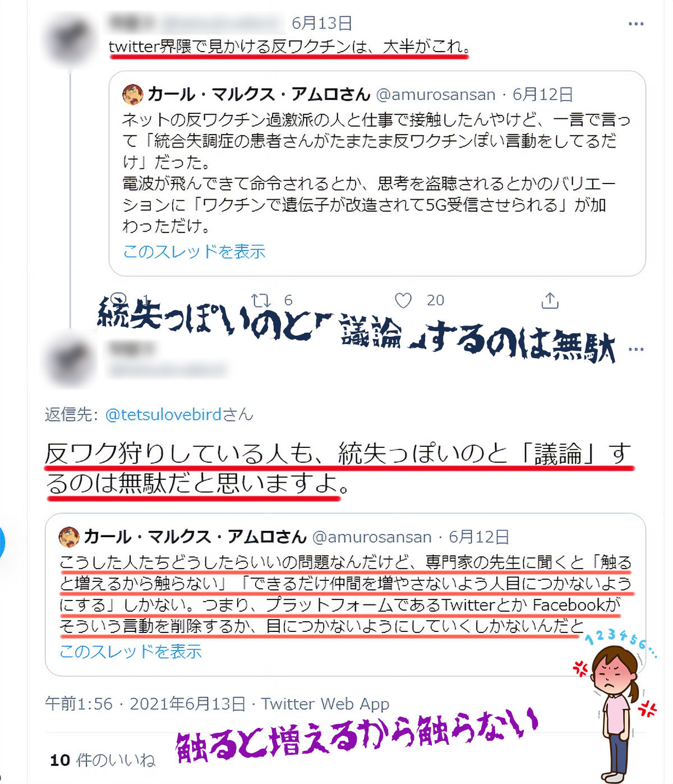Click the blue circular button at left edge
The height and width of the screenshot is (784, 673).
point(2,543)
